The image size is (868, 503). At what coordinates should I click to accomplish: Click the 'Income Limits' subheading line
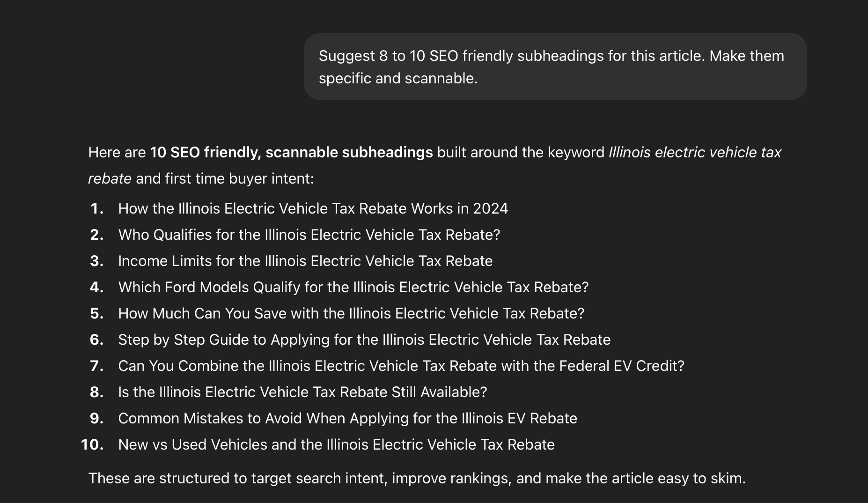click(305, 261)
